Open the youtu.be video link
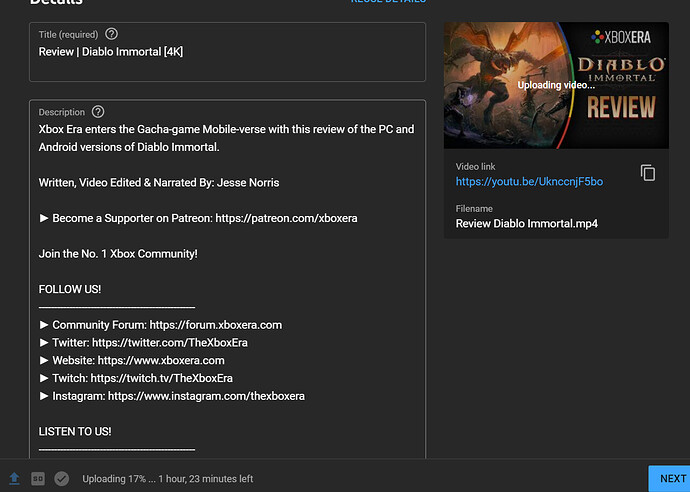Screen dimensions: 690x492 coord(529,181)
